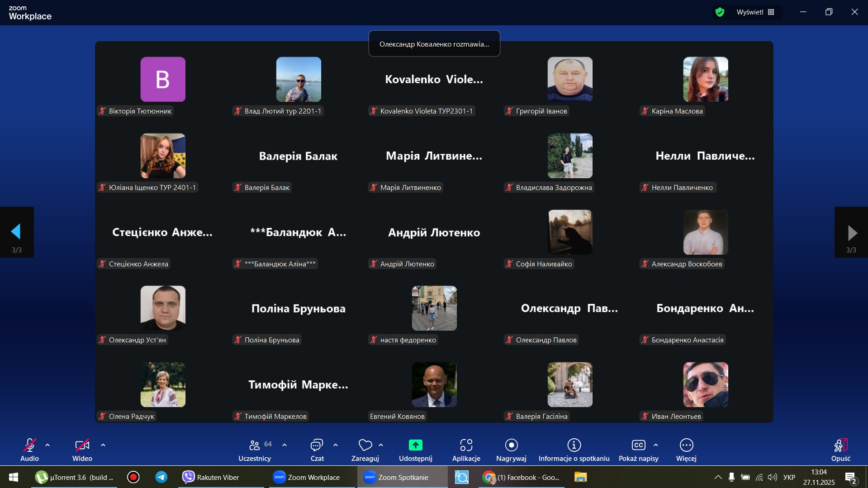Open Informacje o spotkaniu meeting info

point(574,450)
